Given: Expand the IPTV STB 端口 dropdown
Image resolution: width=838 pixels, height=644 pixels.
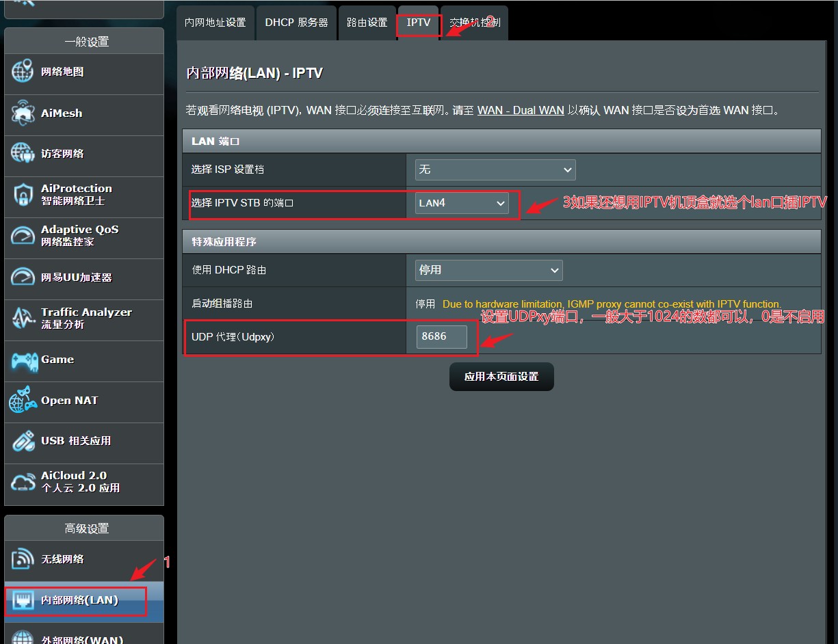Looking at the screenshot, I should click(462, 203).
